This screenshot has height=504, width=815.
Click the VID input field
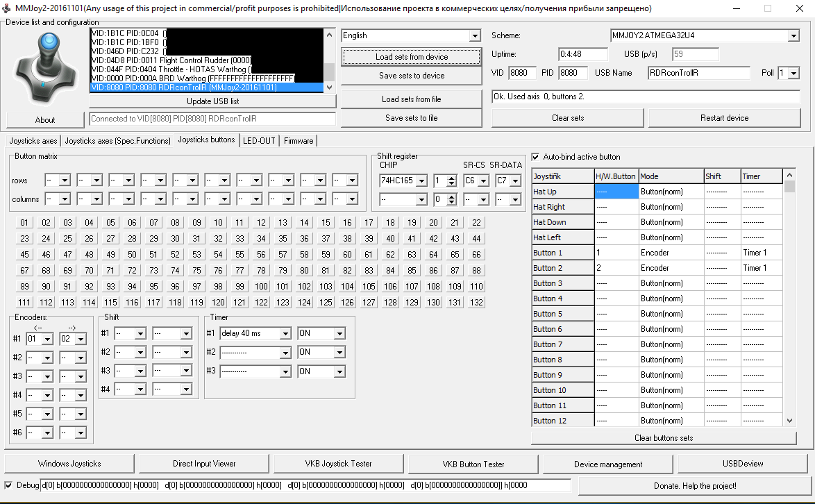(x=522, y=74)
